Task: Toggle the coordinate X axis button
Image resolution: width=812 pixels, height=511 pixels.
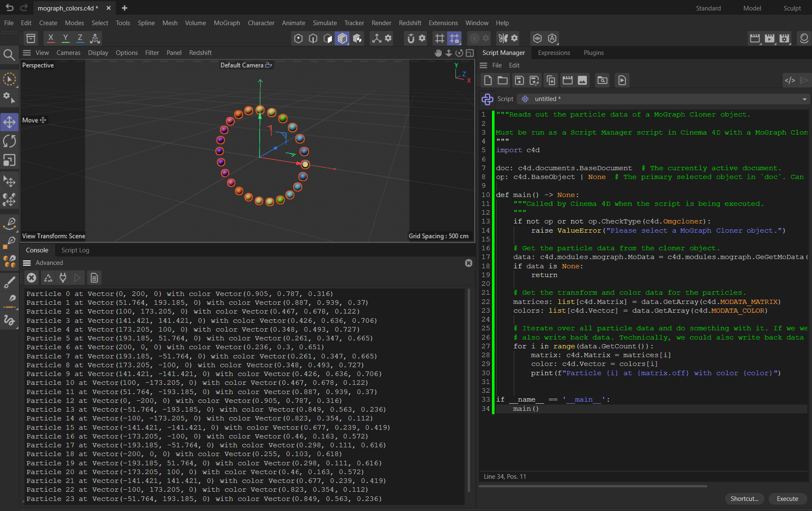Action: (51, 38)
